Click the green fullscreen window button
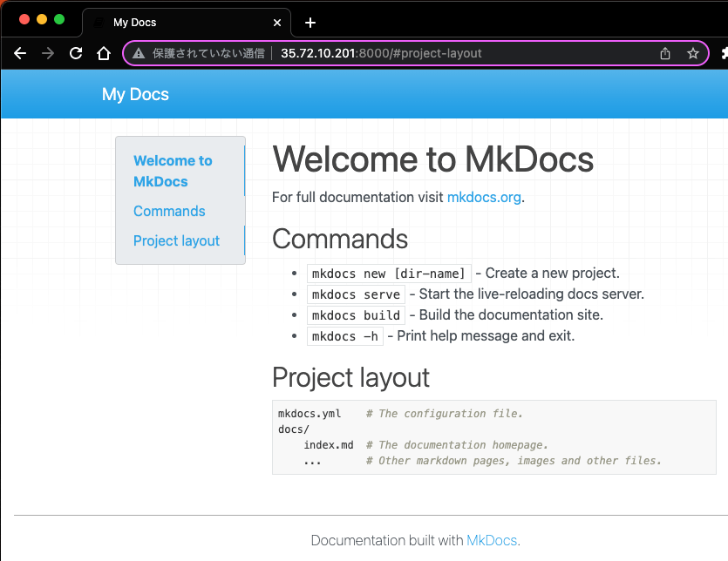The width and height of the screenshot is (728, 561). [59, 19]
